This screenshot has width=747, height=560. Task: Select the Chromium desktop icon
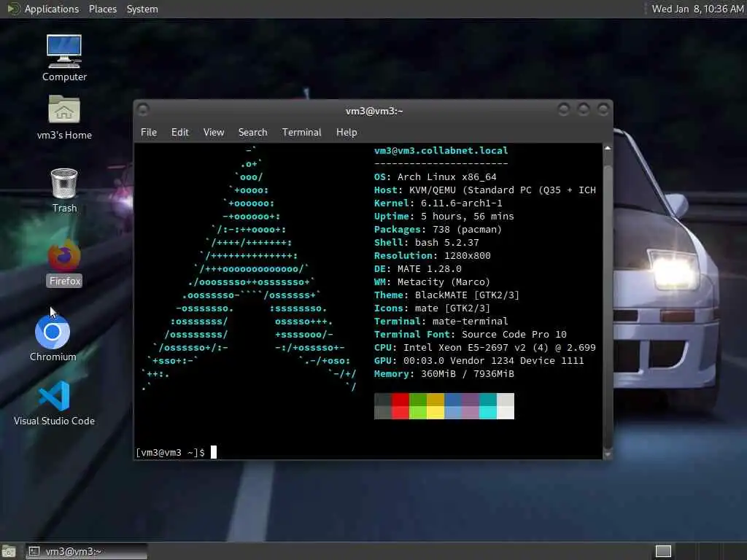click(x=53, y=338)
